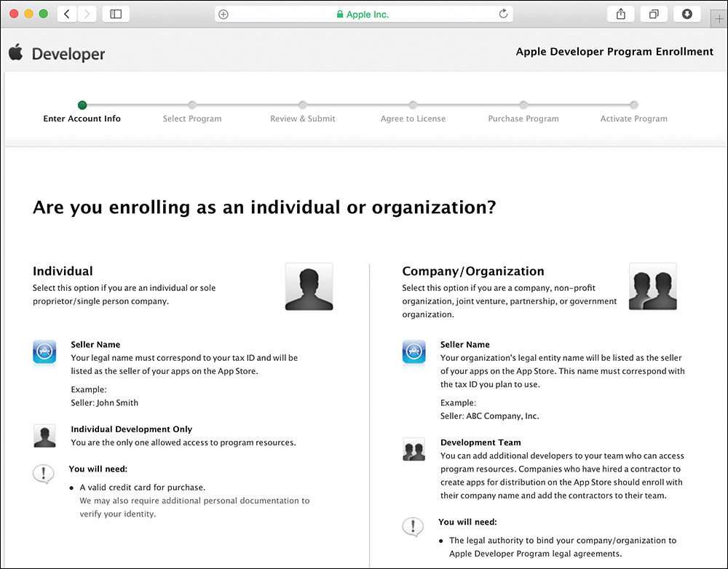Open the Share menu icon
Screen dimensions: 728x569
pyautogui.click(x=621, y=14)
